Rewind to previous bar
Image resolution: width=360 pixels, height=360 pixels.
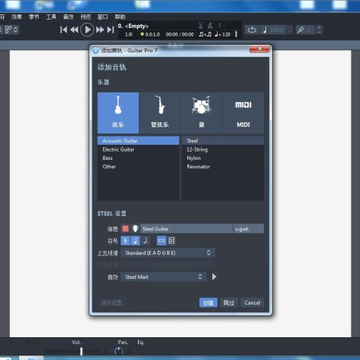[74, 30]
